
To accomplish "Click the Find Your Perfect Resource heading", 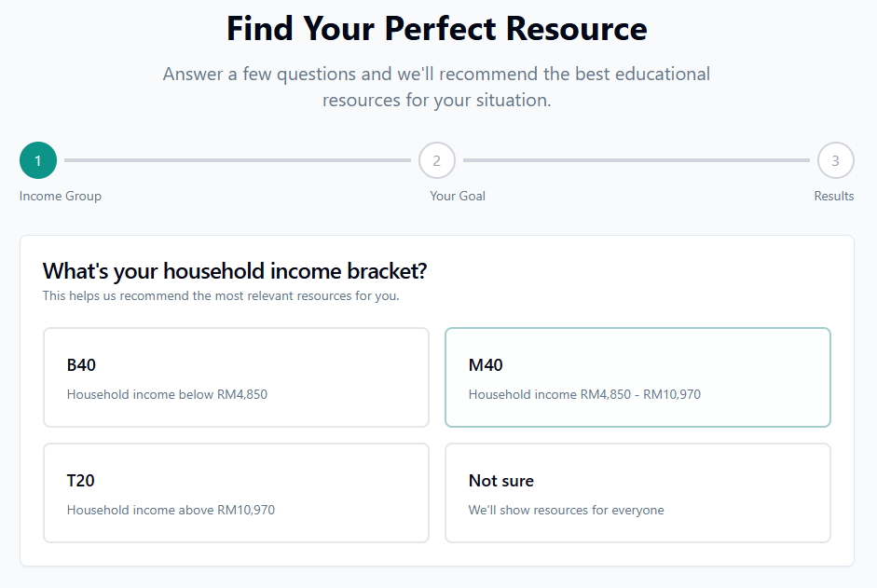I will click(x=437, y=28).
